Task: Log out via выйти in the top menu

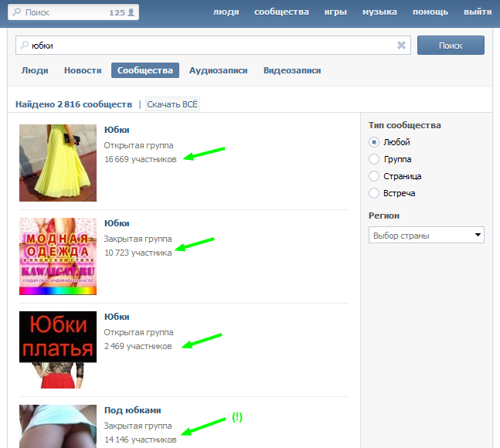Action: 478,12
